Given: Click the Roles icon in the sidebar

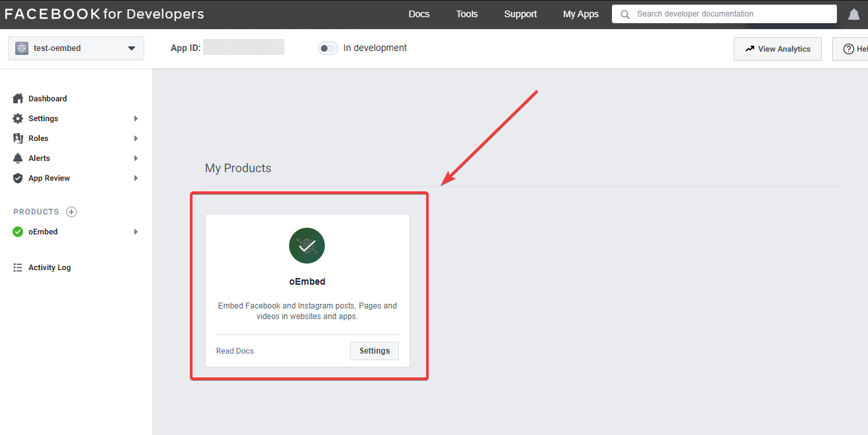Looking at the screenshot, I should coord(18,138).
